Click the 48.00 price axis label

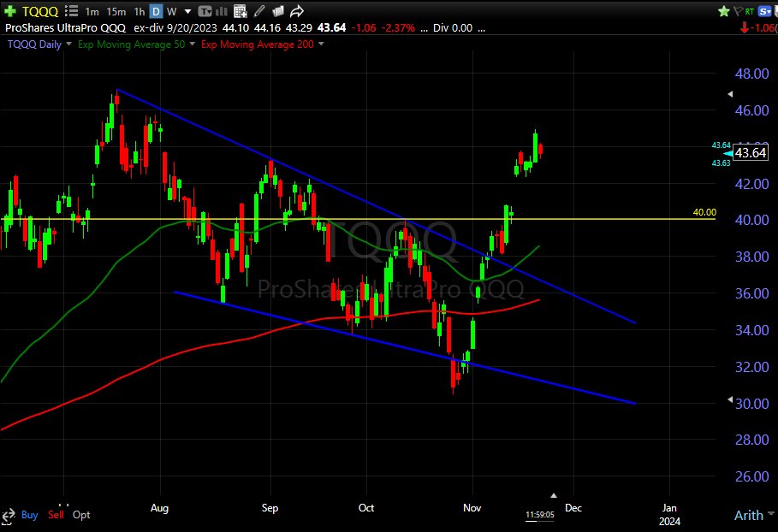(x=751, y=74)
